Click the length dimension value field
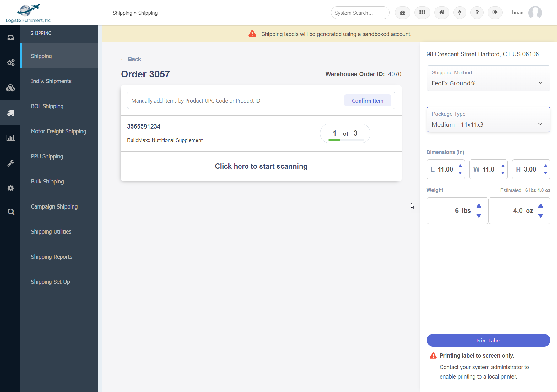The image size is (557, 392). (445, 169)
